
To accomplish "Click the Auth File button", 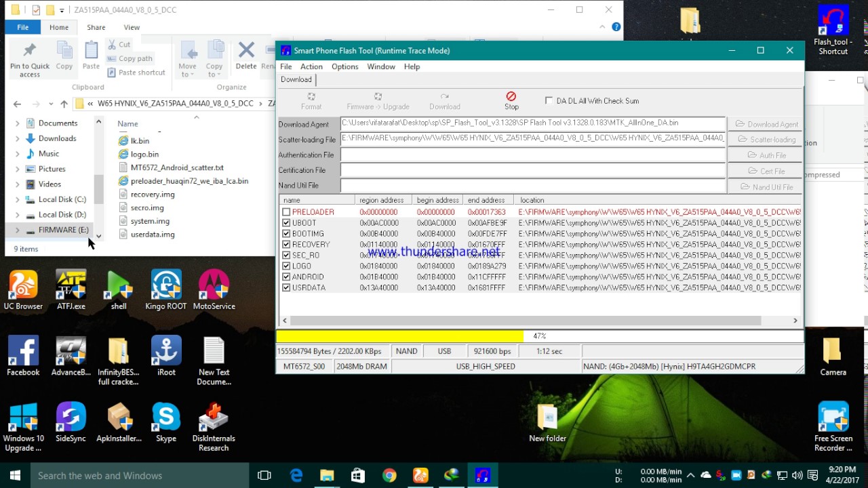I will [766, 155].
